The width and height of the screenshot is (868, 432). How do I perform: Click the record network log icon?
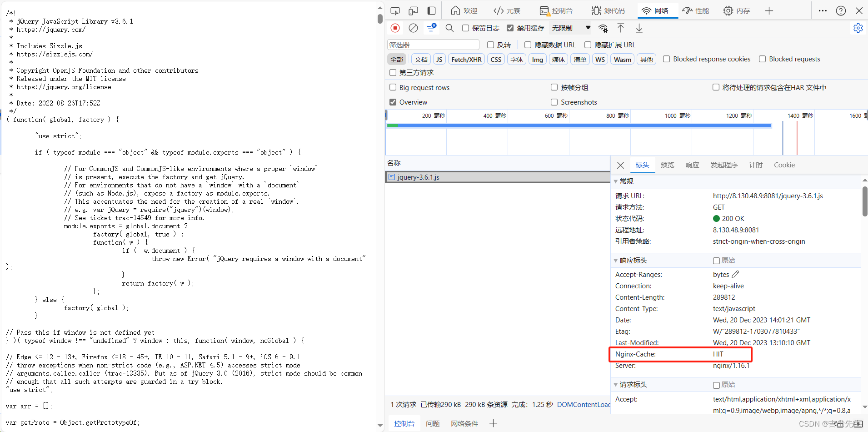click(395, 28)
